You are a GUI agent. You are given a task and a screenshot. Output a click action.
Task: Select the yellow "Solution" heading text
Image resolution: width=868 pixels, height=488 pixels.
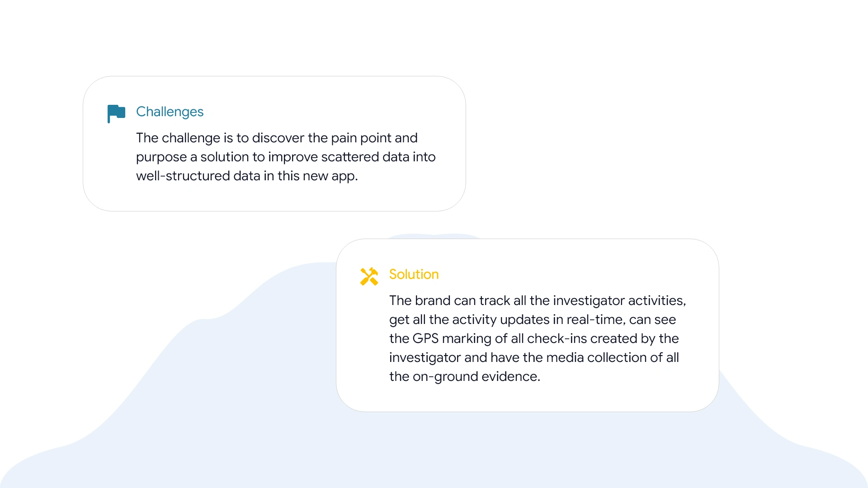coord(414,274)
